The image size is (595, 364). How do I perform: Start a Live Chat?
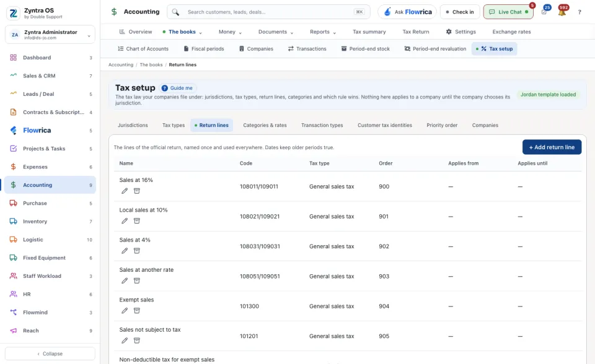click(508, 12)
